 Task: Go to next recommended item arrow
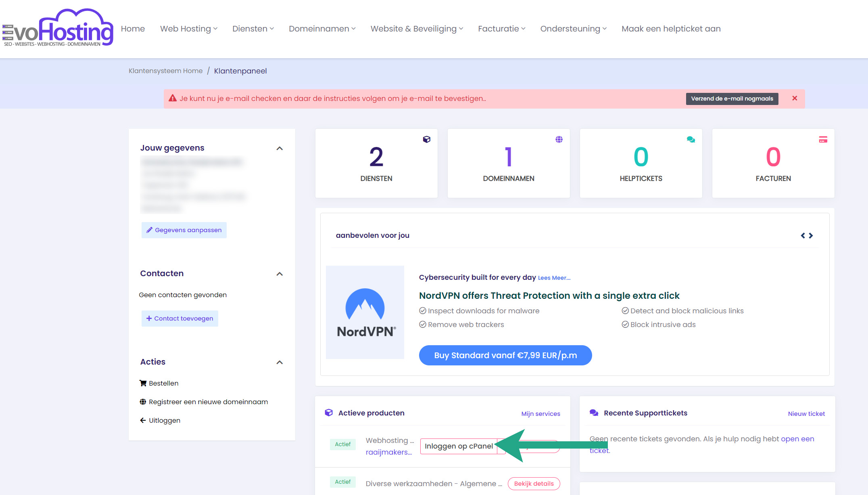[x=811, y=235]
